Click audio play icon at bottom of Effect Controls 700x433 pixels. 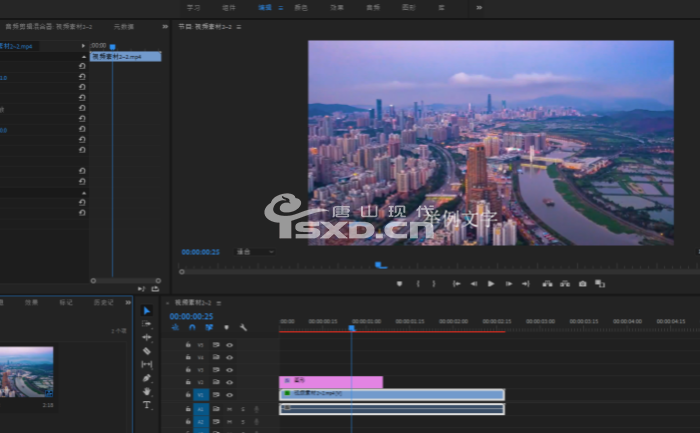141,289
